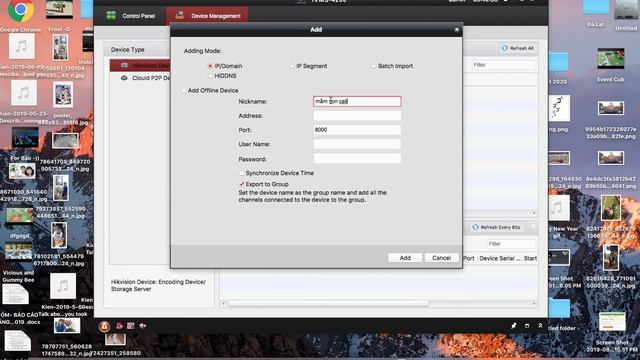Click the upper Filter field
The image size is (640, 360).
point(503,65)
